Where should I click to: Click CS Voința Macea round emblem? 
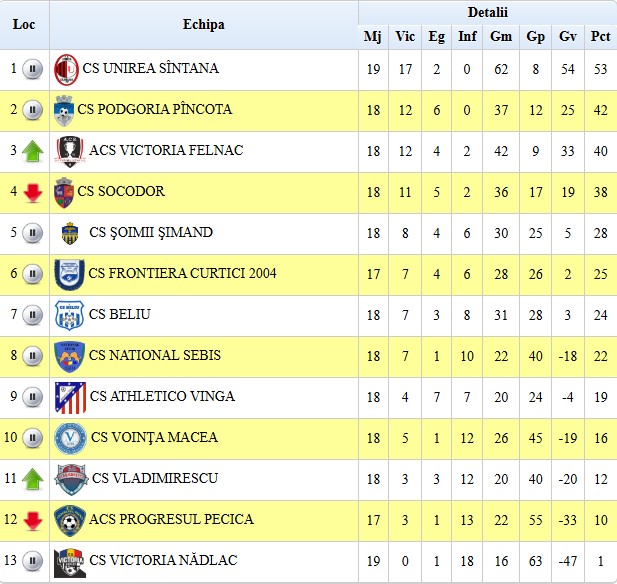pyautogui.click(x=70, y=438)
